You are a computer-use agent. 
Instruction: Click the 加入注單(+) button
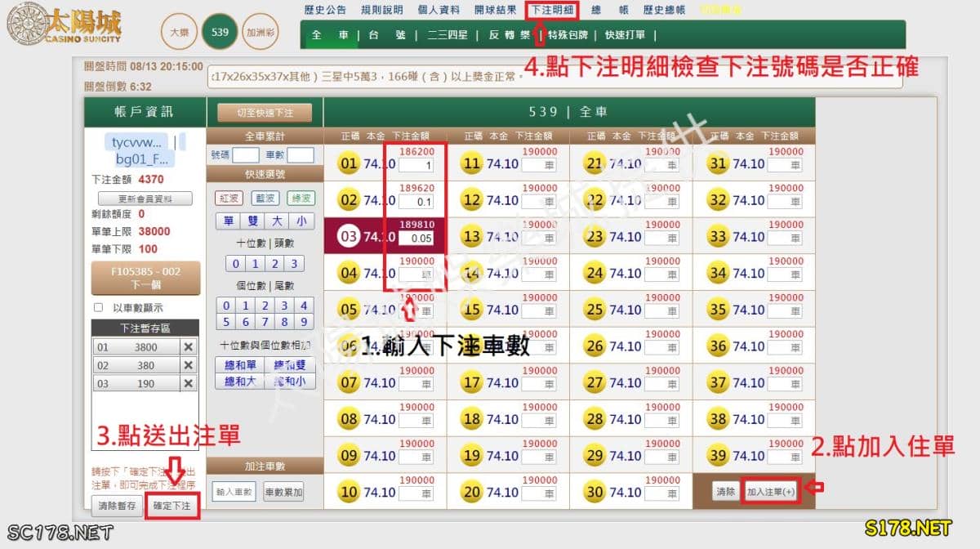(771, 492)
